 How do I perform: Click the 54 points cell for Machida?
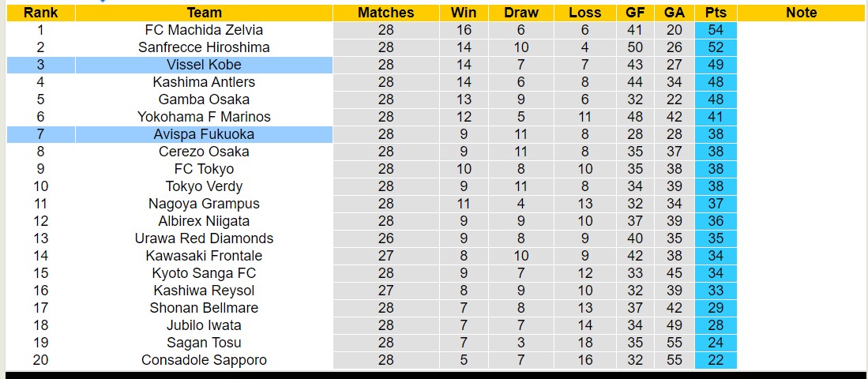(716, 30)
